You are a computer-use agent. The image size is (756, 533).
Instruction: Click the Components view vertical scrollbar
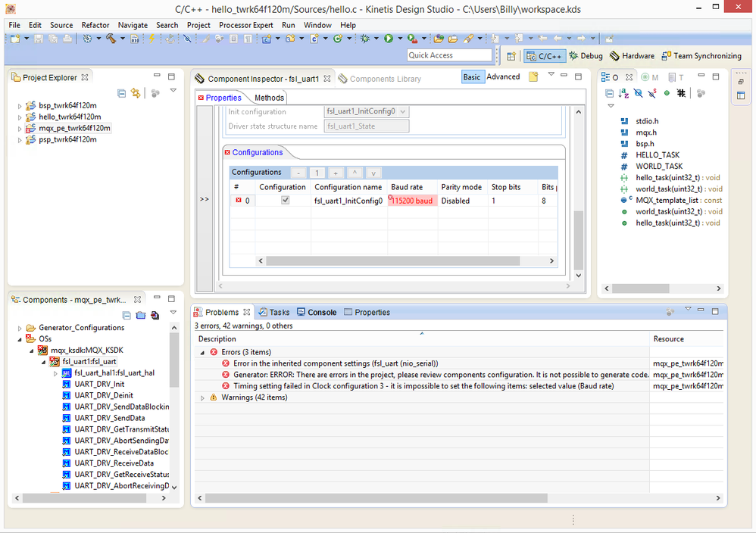(x=174, y=360)
